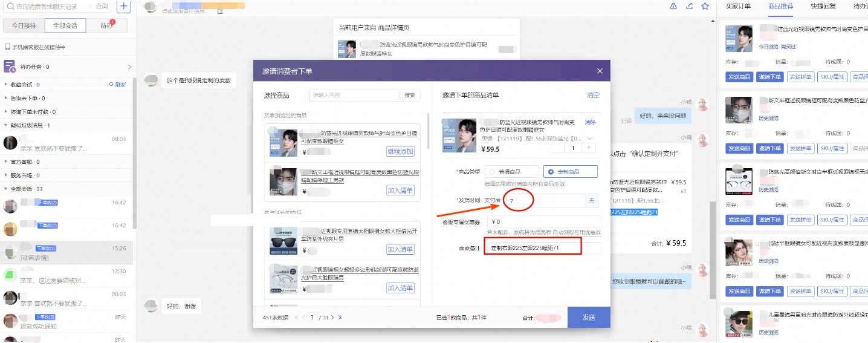Click the star favorite icon in chat header

coord(705,6)
